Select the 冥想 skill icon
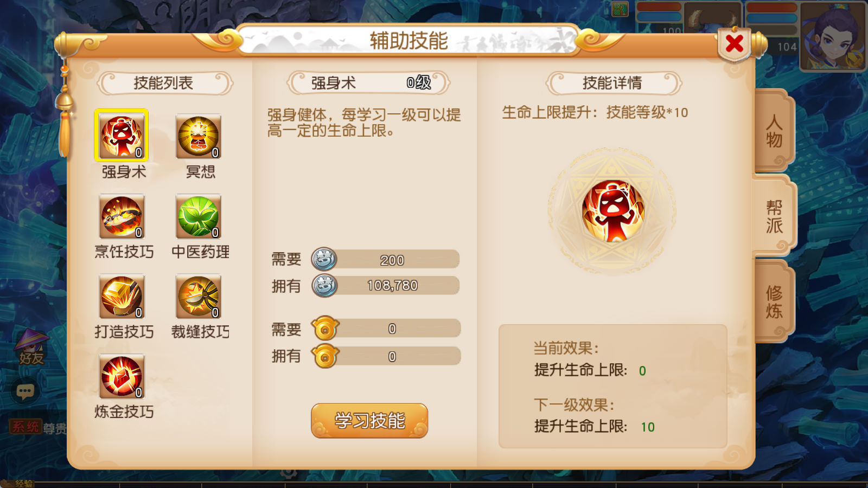 point(199,136)
